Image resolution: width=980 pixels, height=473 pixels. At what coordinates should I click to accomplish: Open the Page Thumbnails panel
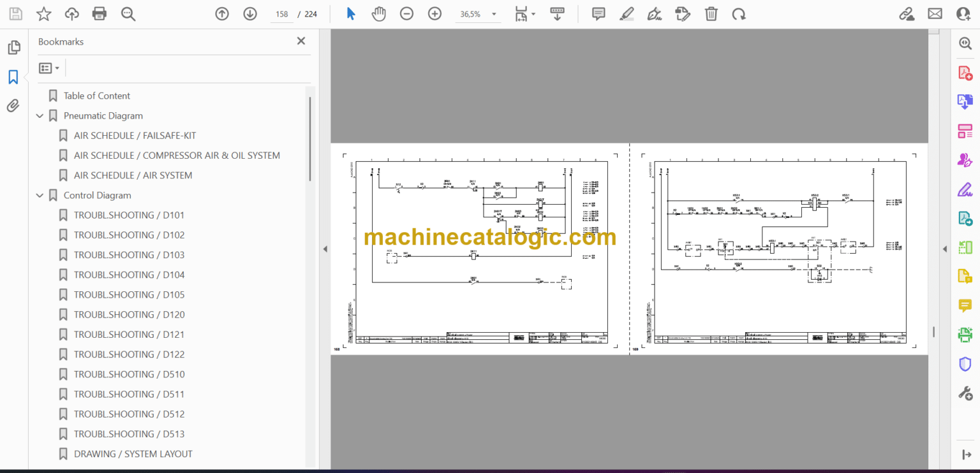(13, 47)
